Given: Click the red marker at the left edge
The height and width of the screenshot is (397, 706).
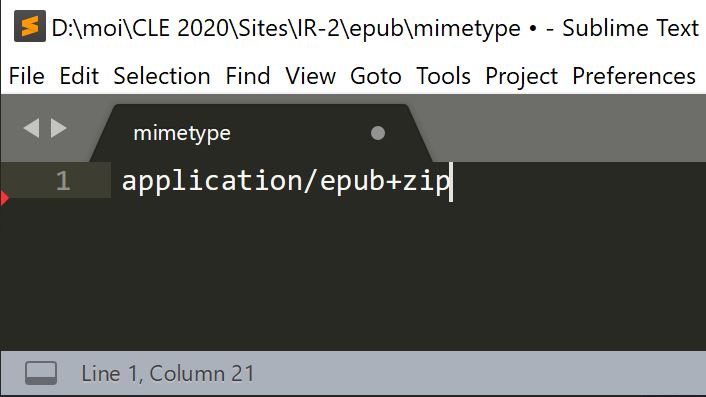Looking at the screenshot, I should pyautogui.click(x=5, y=198).
